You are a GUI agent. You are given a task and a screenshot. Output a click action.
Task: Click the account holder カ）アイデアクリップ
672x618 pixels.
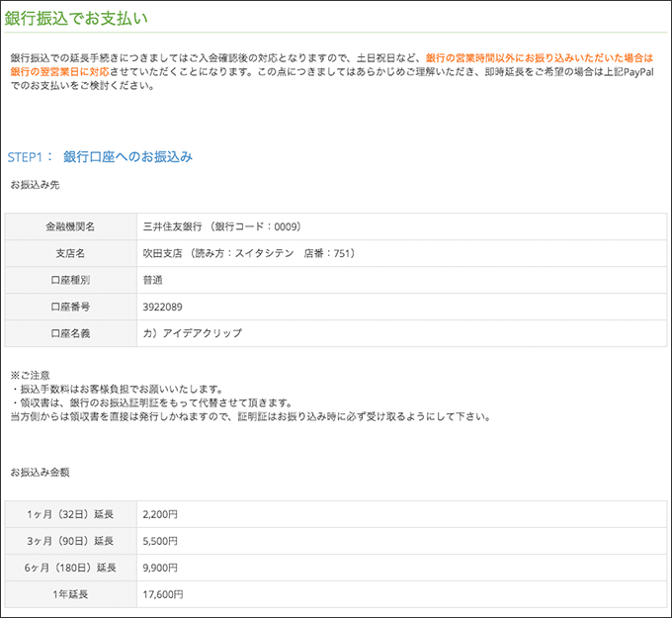193,333
